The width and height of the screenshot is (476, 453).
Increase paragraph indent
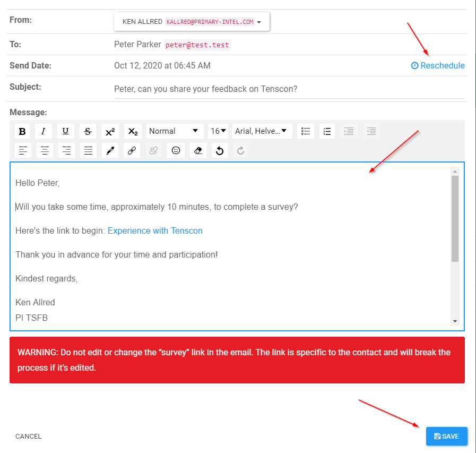pyautogui.click(x=349, y=131)
